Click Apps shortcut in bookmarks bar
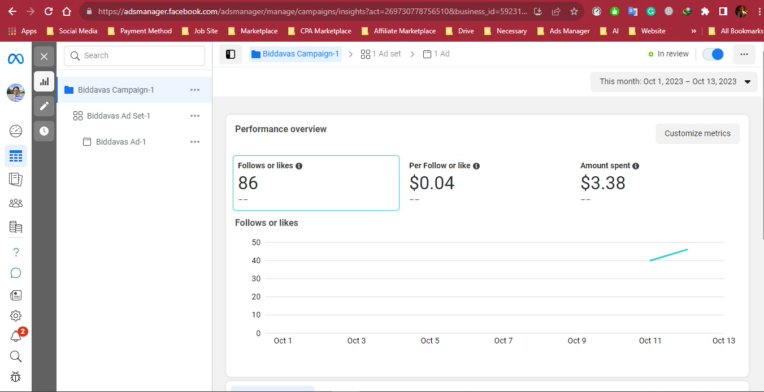 (23, 31)
